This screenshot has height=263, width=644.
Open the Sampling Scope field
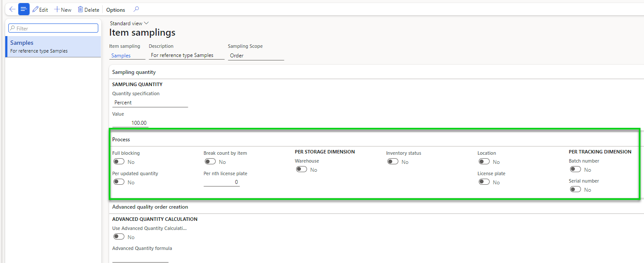256,56
